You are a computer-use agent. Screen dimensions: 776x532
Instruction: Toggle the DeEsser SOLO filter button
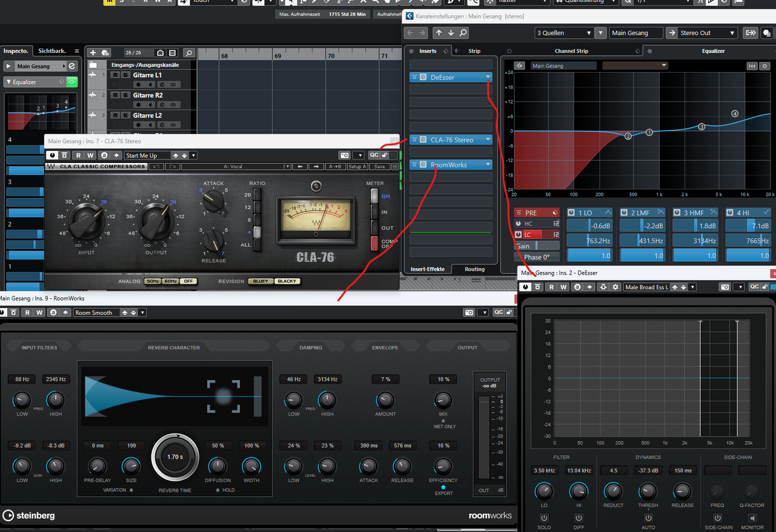(544, 519)
